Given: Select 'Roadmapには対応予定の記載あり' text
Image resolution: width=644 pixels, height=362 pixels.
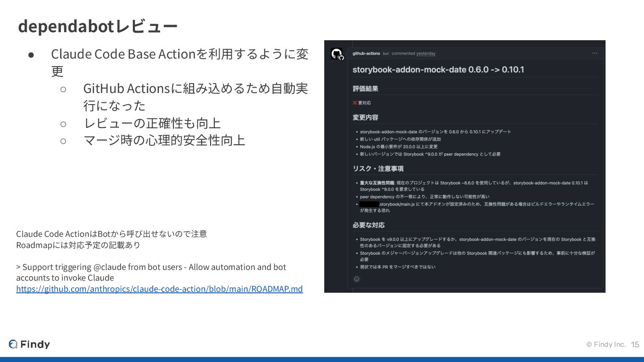Looking at the screenshot, I should [x=78, y=245].
